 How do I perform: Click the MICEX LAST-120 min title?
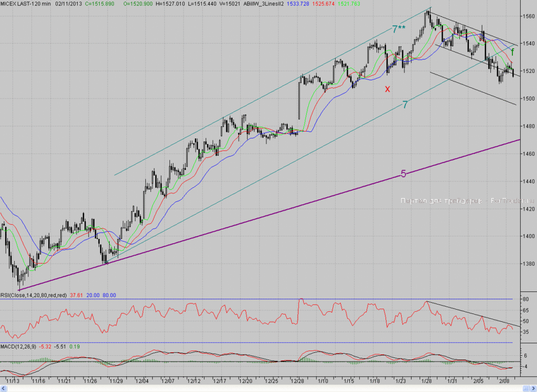click(x=25, y=4)
